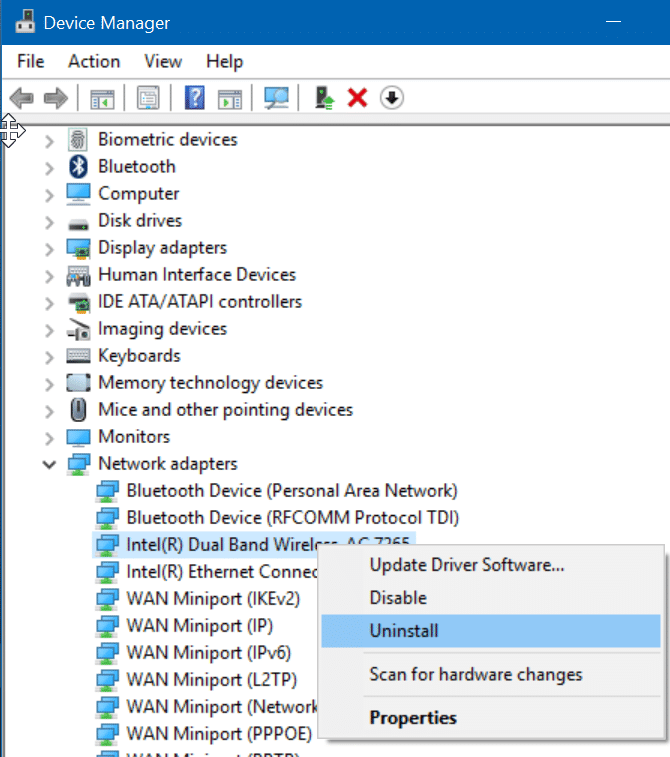Select Bluetooth Device (Personal Area Network)
Image resolution: width=670 pixels, height=757 pixels.
coord(292,491)
